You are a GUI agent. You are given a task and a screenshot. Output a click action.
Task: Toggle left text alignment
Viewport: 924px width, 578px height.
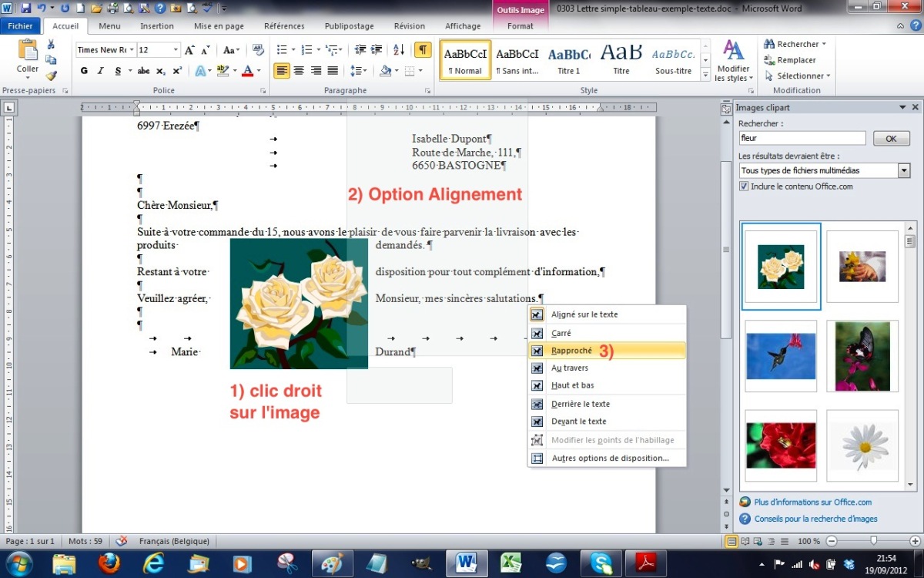click(x=282, y=71)
